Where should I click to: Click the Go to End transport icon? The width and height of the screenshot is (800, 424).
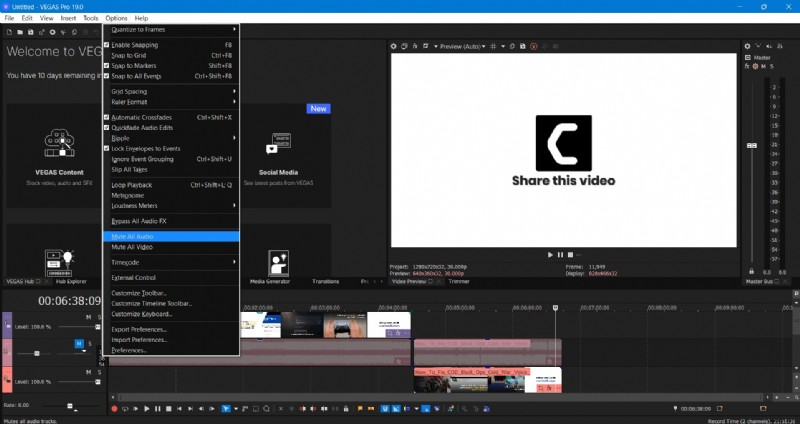tap(190, 409)
